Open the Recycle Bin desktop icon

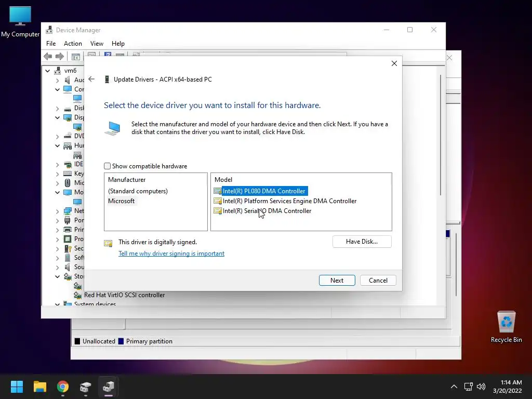[506, 327]
